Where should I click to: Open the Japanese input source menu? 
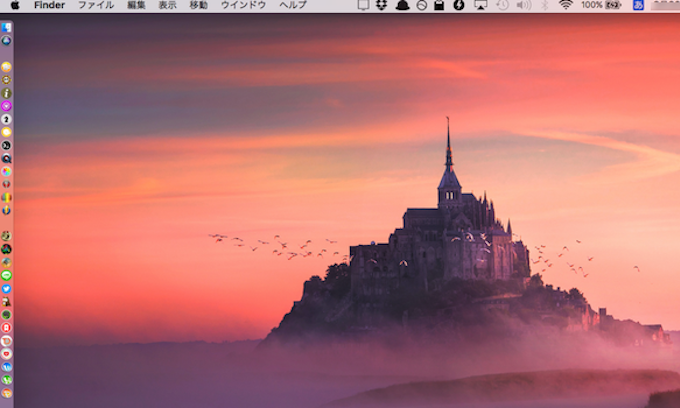637,6
